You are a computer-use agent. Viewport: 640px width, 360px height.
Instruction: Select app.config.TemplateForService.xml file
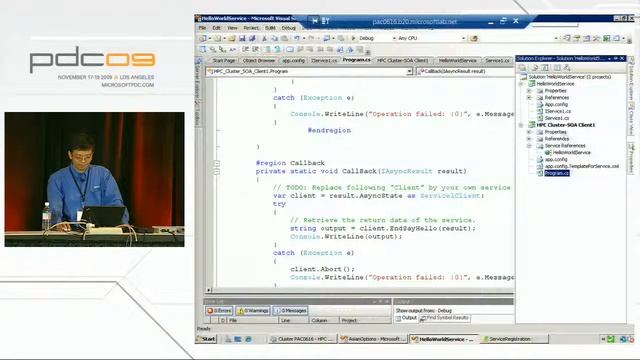[x=582, y=166]
